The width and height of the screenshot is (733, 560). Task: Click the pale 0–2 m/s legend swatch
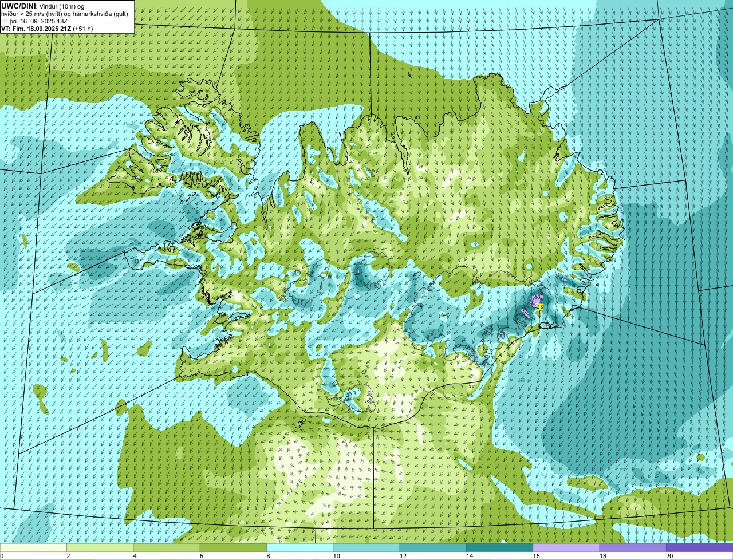(x=34, y=548)
